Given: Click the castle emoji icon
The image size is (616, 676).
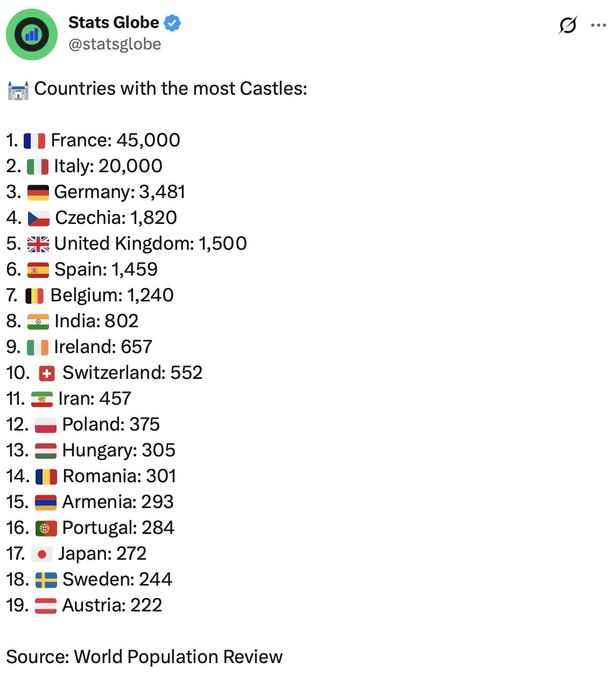Looking at the screenshot, I should 18,90.
